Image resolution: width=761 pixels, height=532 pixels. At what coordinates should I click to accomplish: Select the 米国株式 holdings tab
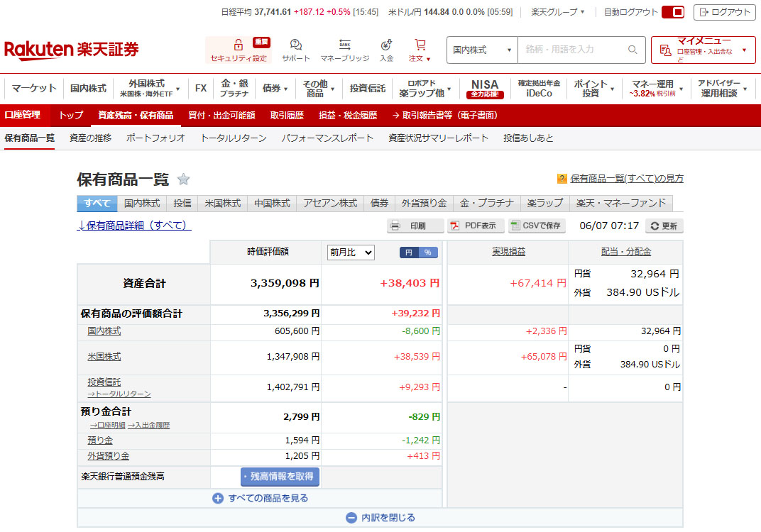tap(222, 204)
